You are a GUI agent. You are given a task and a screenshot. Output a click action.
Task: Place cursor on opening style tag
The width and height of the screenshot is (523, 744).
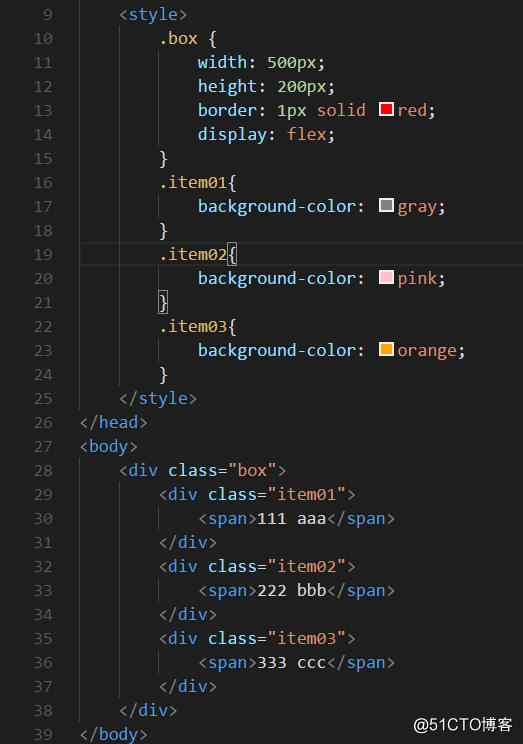(x=153, y=15)
